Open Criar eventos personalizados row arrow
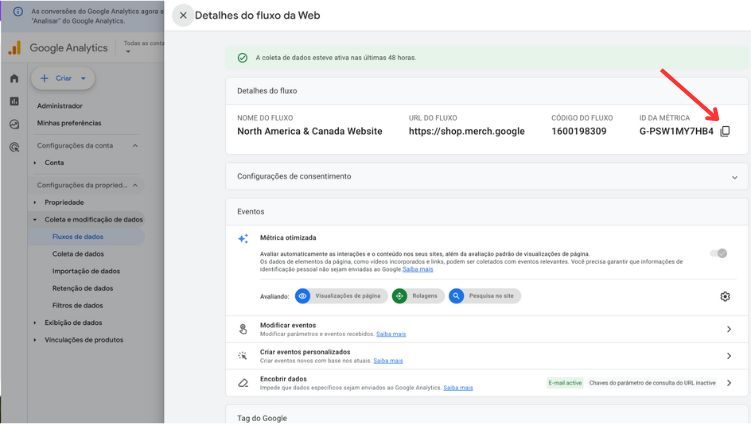Screen dimensions: 751x424 pos(729,356)
